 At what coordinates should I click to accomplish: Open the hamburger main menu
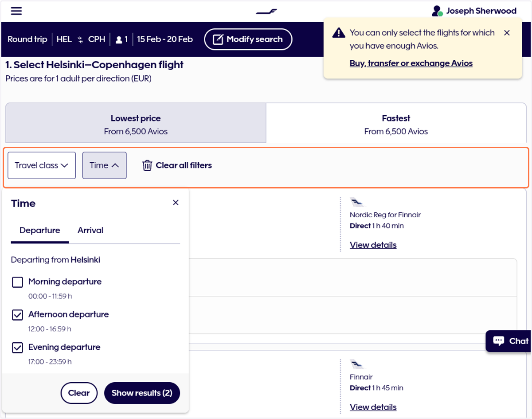pyautogui.click(x=16, y=11)
